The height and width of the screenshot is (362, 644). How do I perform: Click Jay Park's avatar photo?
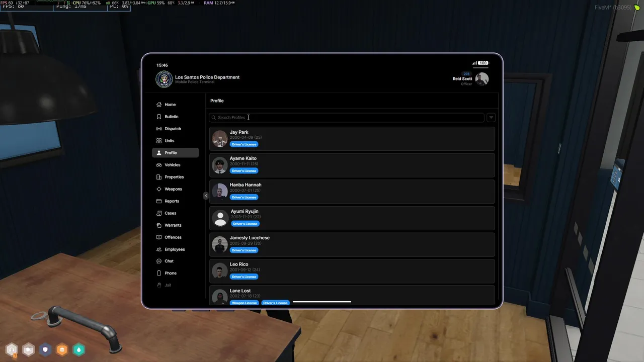click(220, 139)
